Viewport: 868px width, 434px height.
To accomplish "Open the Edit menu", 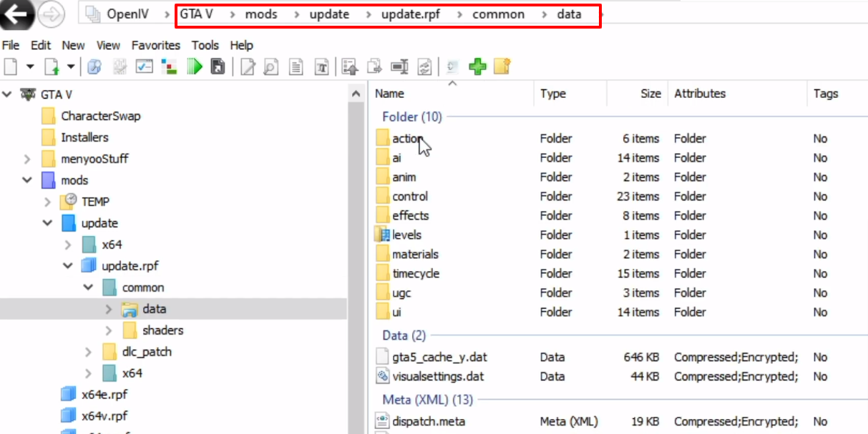I will pos(41,45).
